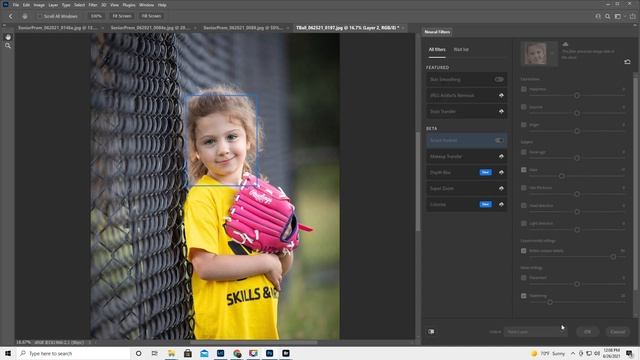Screen dimensions: 640x360
Task: Open Task View on the taskbar
Action: pos(155,353)
